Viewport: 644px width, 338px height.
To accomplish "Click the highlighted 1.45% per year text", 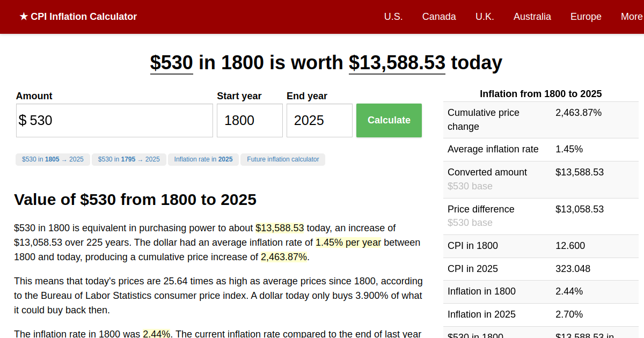I will (348, 243).
